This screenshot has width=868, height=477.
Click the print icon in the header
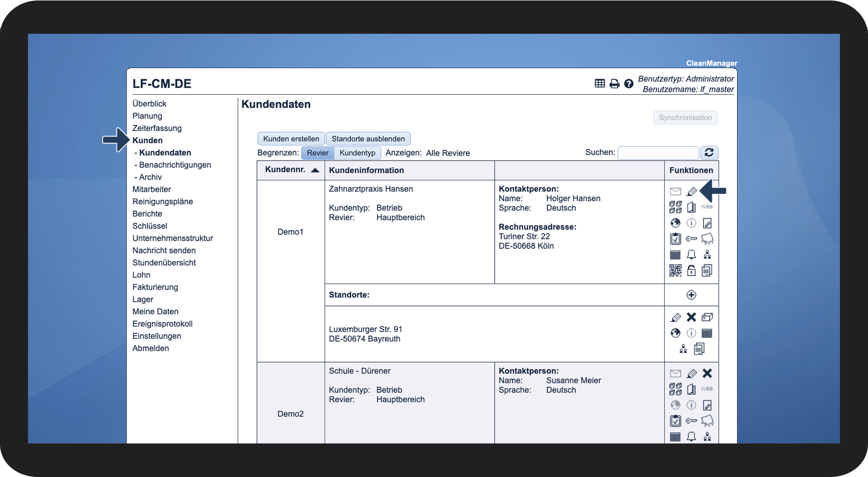coord(614,84)
